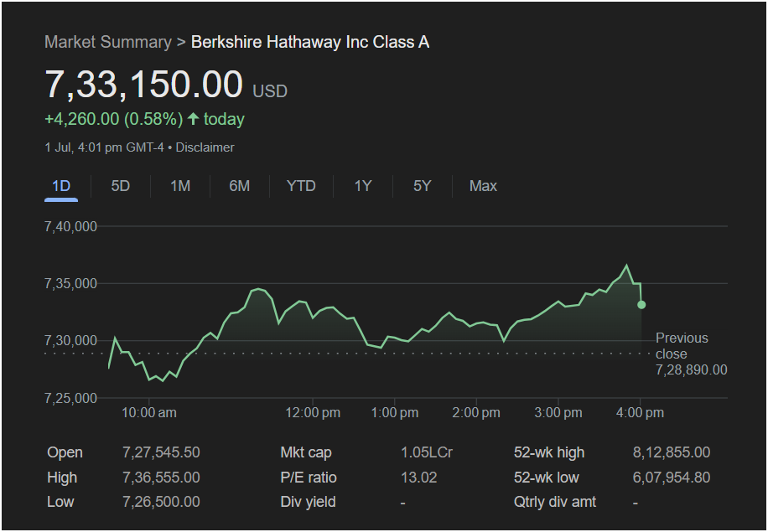Open the Disclaimer link
Viewport: 768px width, 532px height.
205,147
